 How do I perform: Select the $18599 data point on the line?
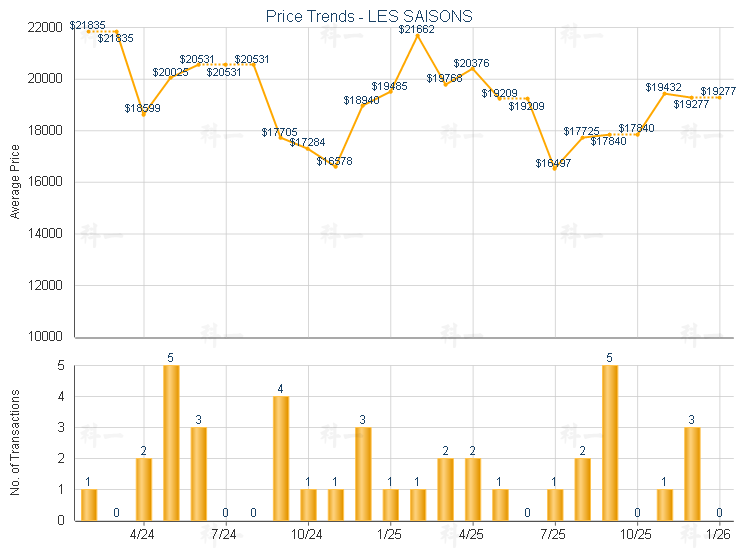[144, 114]
